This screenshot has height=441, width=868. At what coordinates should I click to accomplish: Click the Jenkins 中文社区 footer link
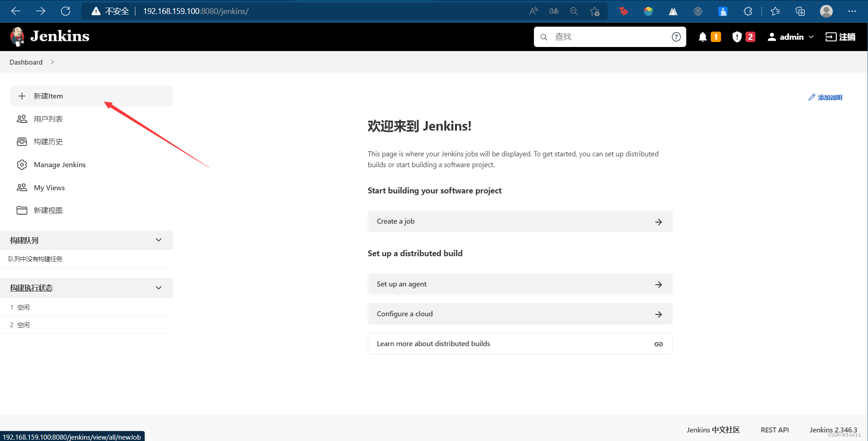point(713,430)
